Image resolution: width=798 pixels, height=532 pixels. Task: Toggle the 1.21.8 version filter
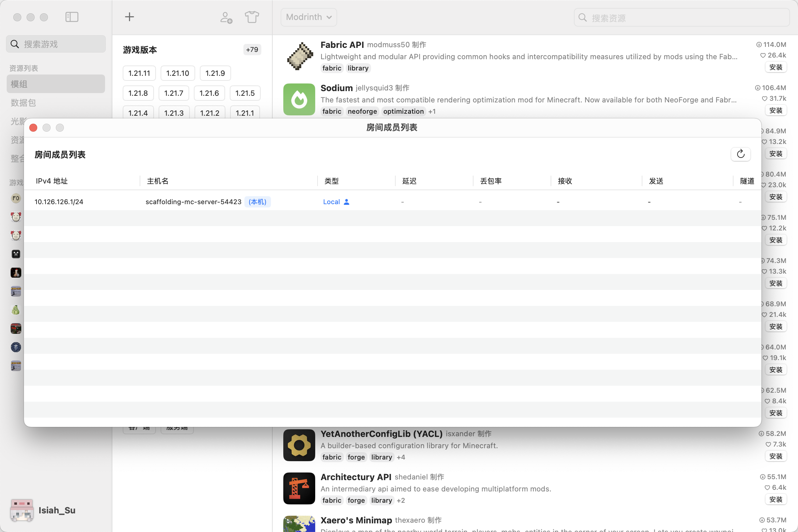pyautogui.click(x=138, y=93)
